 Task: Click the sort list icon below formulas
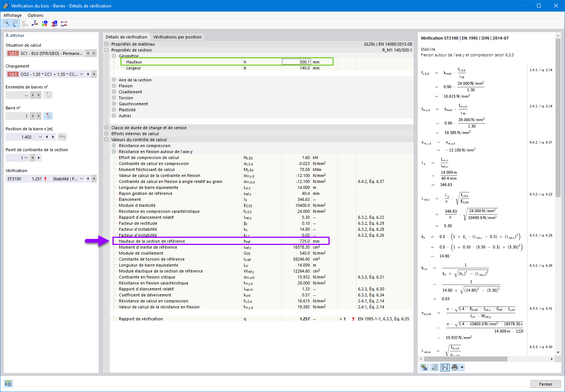coord(435,368)
